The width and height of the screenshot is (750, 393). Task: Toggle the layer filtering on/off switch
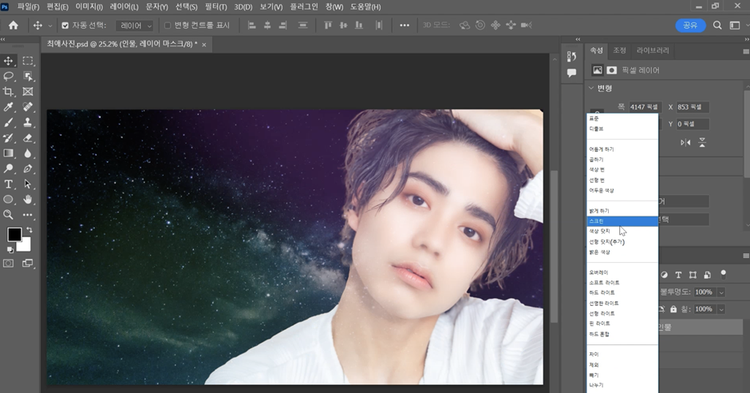723,274
